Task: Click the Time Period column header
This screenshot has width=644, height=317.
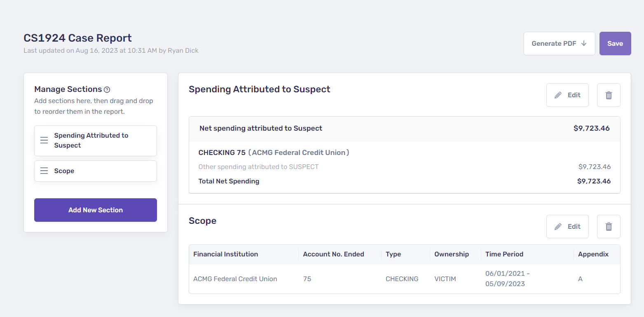Action: tap(504, 254)
